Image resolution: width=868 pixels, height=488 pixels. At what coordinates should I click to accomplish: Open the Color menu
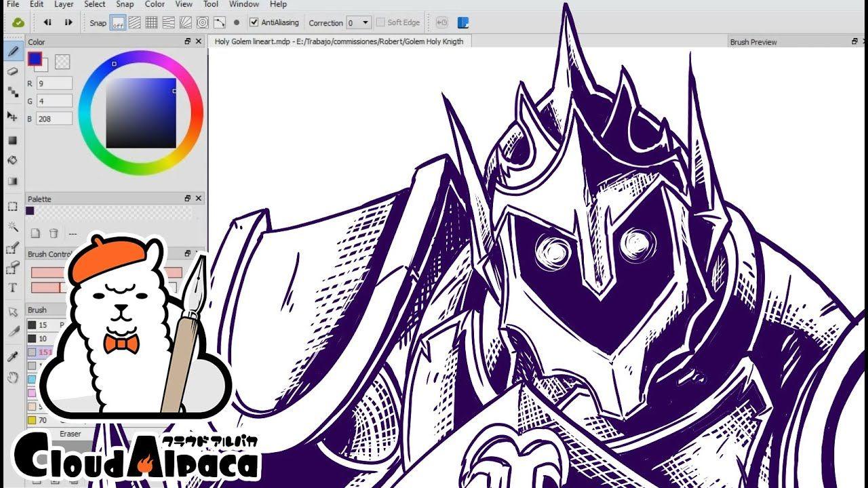click(155, 4)
